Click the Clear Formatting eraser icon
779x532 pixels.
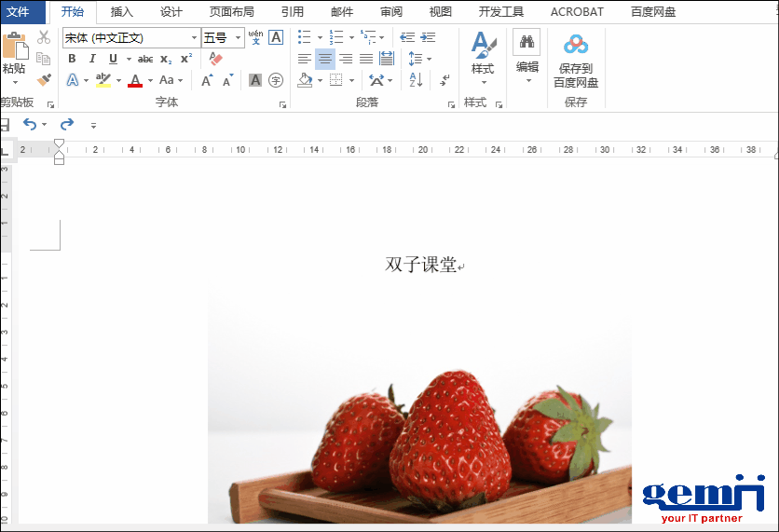(216, 59)
